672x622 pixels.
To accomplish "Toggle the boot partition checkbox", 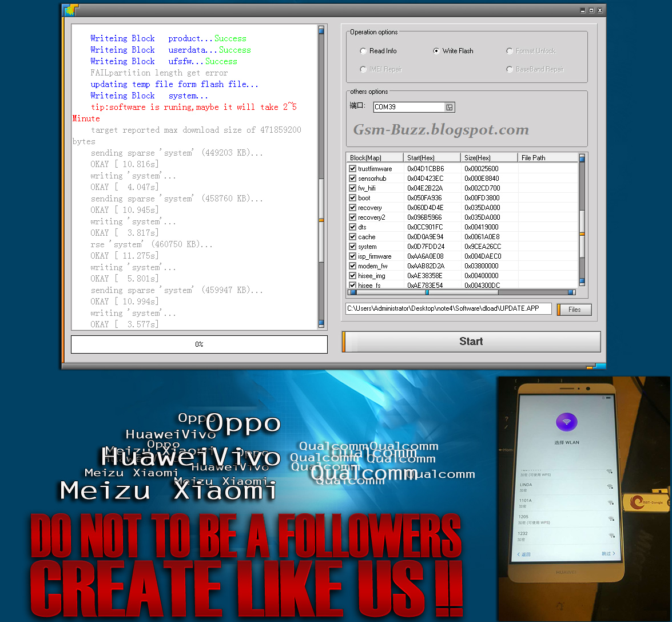I will coord(353,197).
